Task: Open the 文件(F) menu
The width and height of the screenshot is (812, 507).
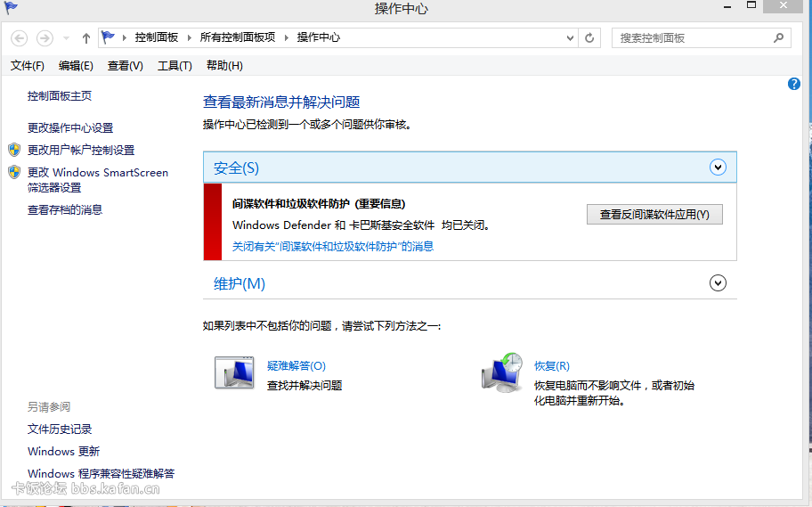Action: coord(28,66)
